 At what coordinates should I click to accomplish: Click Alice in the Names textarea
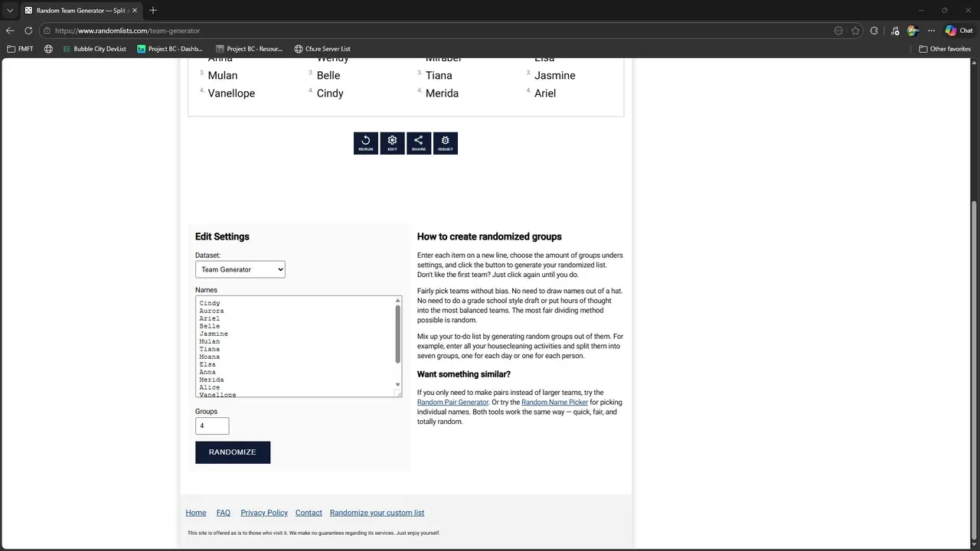pos(209,387)
